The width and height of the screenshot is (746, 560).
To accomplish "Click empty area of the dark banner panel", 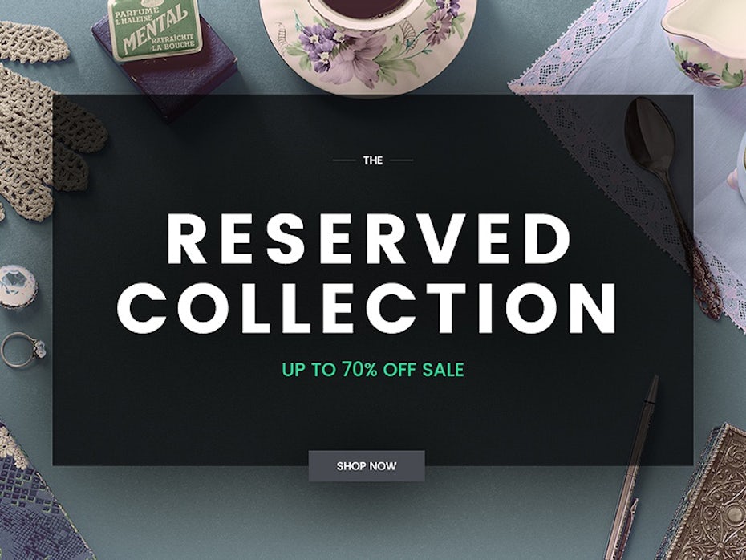I will (x=190, y=419).
